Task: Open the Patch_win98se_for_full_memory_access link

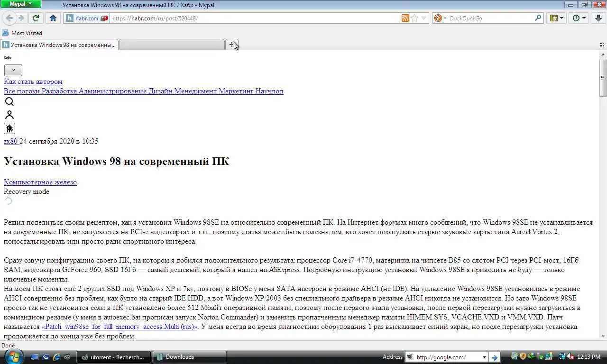Action: (120, 327)
